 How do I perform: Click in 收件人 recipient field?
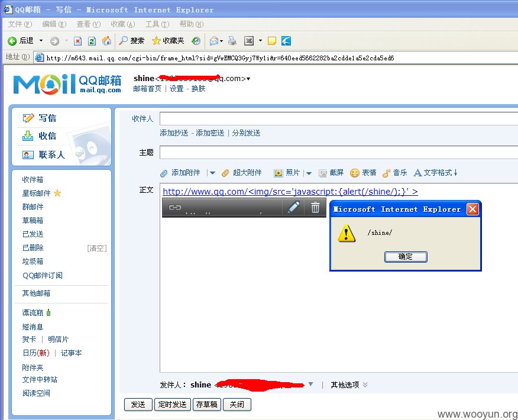click(339, 119)
